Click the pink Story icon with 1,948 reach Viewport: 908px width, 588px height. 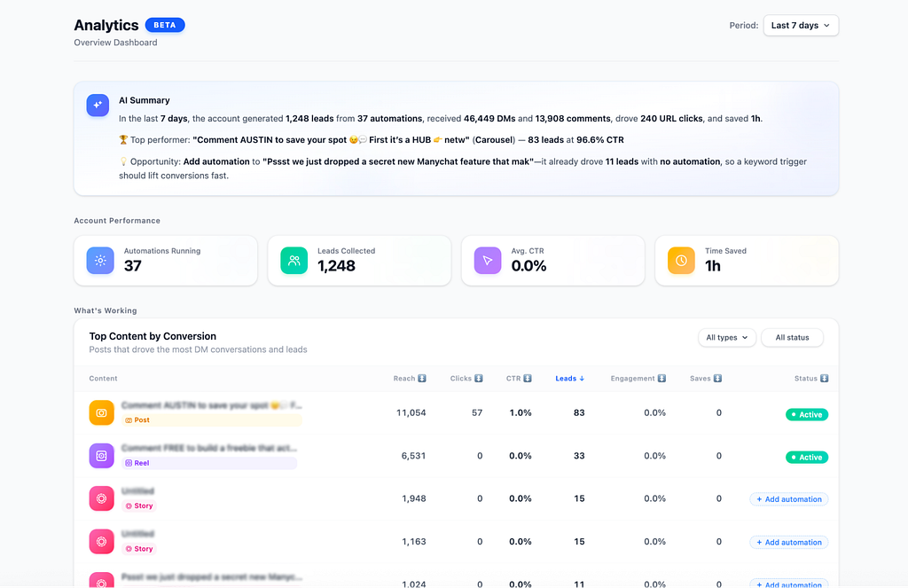(x=101, y=498)
